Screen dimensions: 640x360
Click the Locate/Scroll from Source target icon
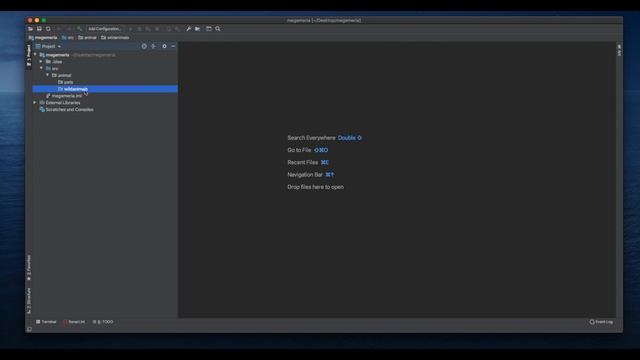point(144,47)
